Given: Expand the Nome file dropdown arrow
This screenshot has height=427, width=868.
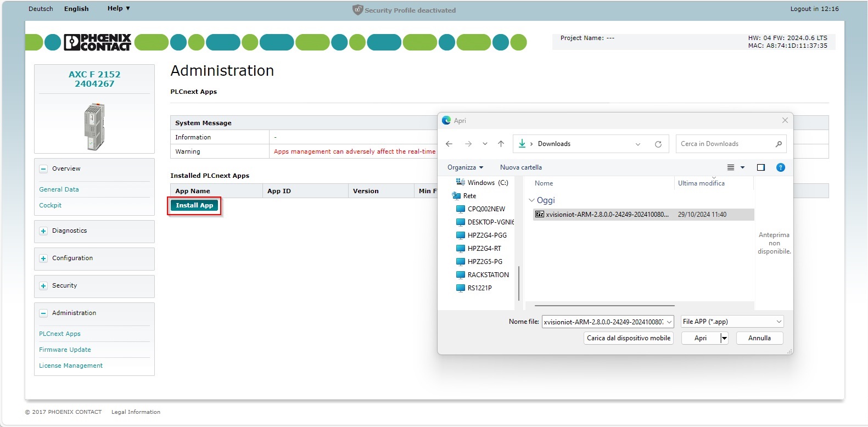Looking at the screenshot, I should 669,322.
